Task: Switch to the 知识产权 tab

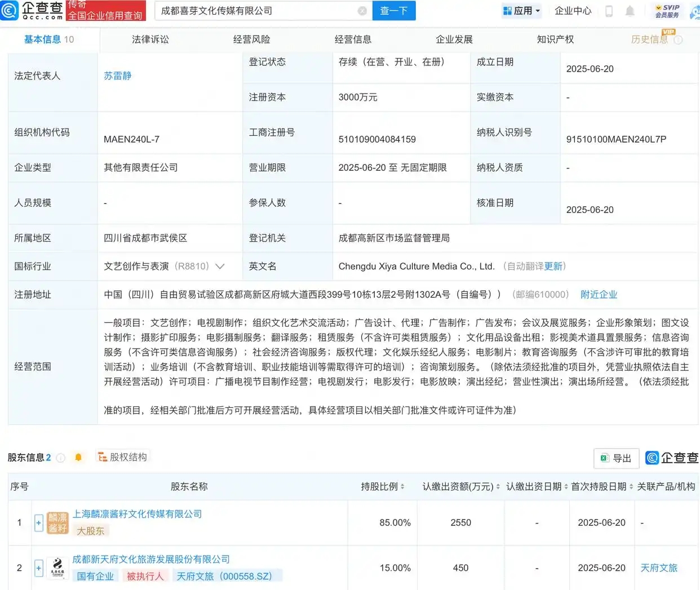Action: [x=556, y=39]
